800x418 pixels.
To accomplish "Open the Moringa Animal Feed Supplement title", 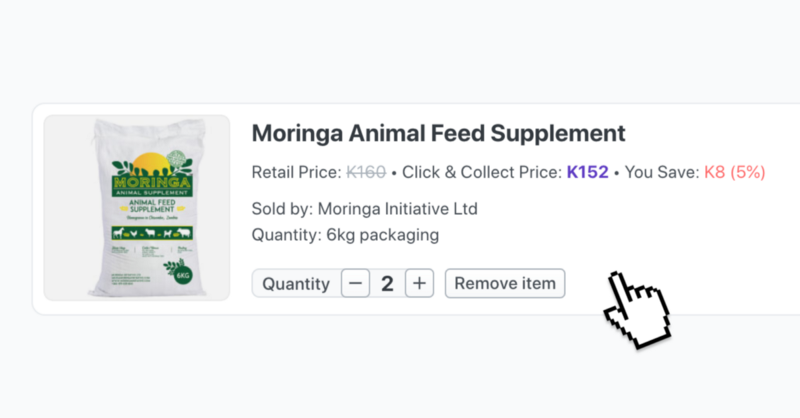I will 438,133.
